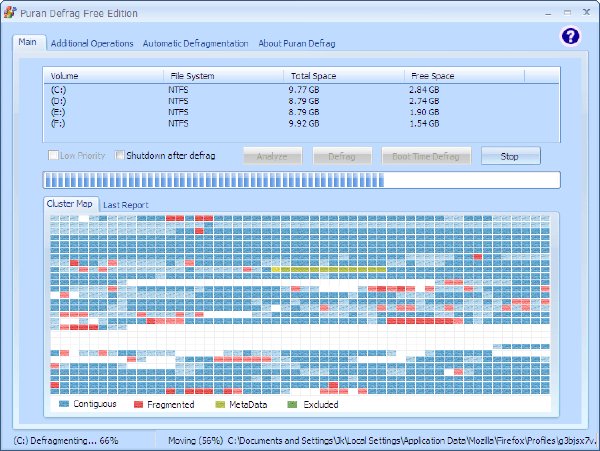Image resolution: width=600 pixels, height=451 pixels.
Task: Sort by the Volume column header
Action: tap(103, 76)
